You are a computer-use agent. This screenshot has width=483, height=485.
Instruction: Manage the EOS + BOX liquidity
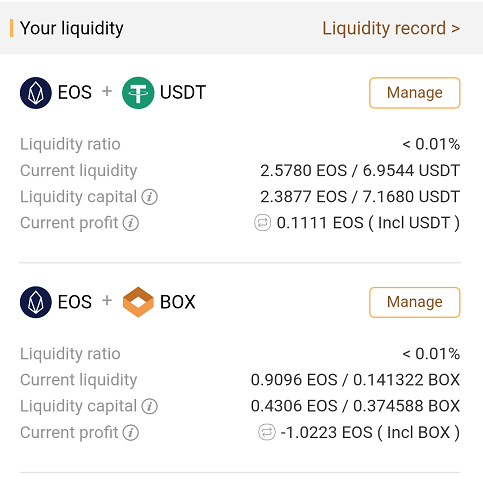click(415, 302)
